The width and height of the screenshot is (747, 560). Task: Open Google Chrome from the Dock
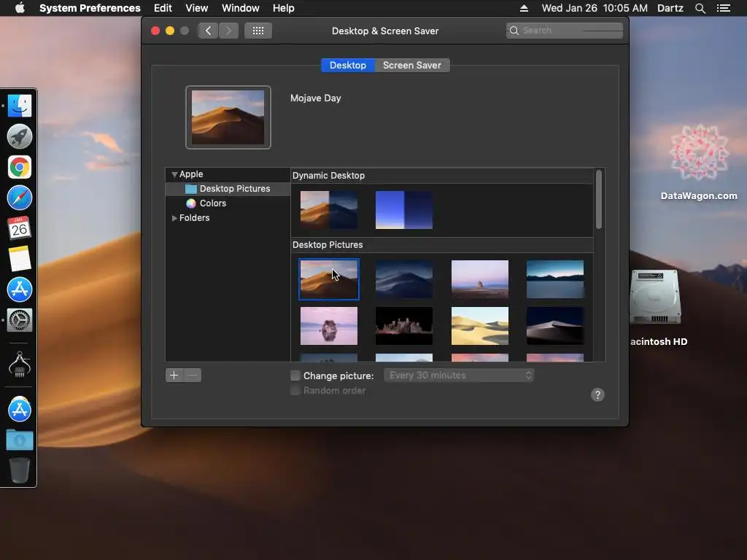pos(20,167)
